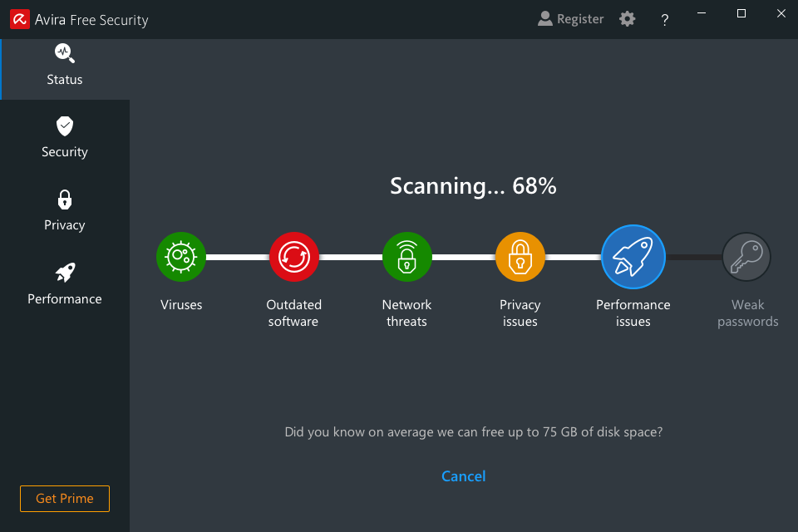
Task: Select the Status tab in sidebar
Action: 65,69
